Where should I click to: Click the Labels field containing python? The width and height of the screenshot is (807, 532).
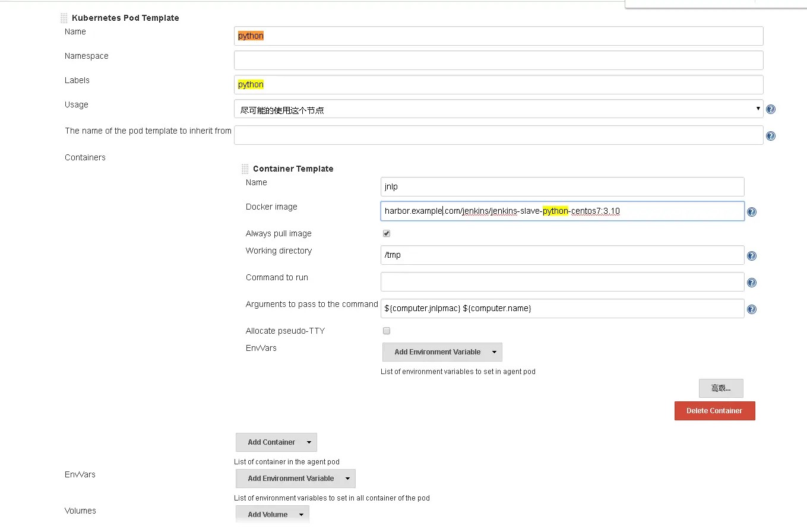tap(498, 84)
